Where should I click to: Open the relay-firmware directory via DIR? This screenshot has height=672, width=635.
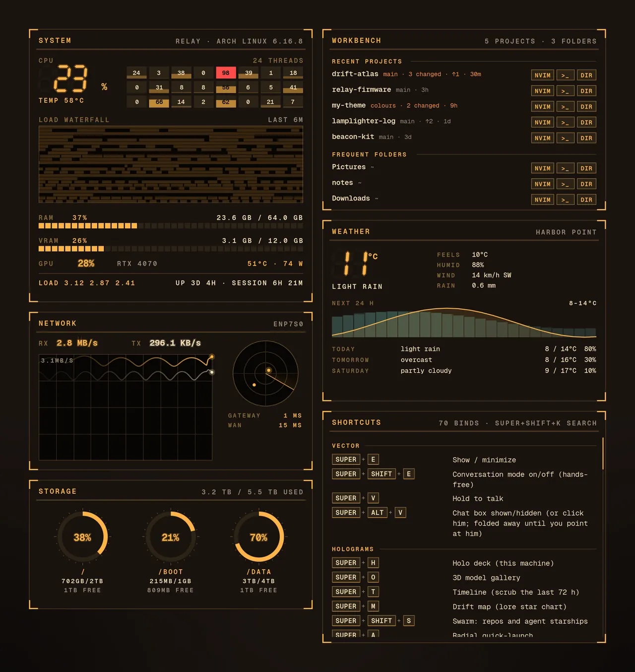pyautogui.click(x=586, y=91)
